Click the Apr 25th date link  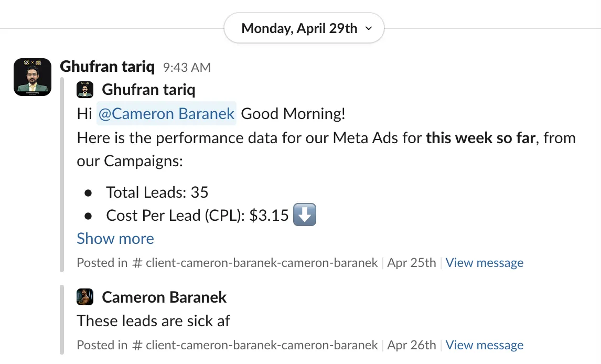coord(412,262)
